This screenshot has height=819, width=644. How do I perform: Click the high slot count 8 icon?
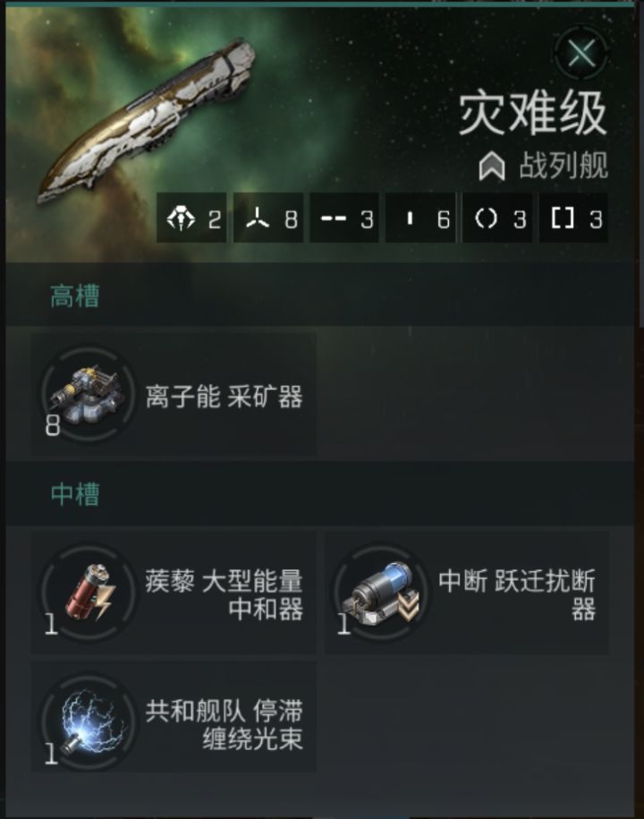[x=258, y=218]
